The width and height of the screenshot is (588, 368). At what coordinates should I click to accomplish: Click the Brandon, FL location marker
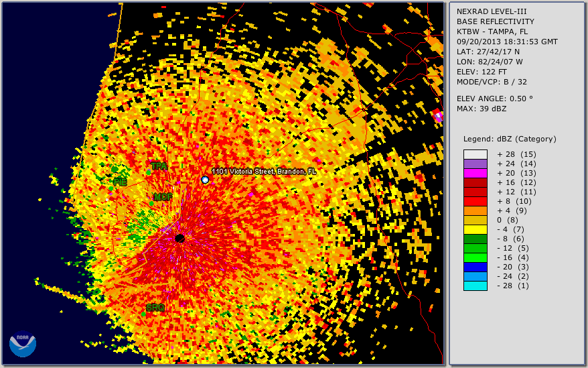205,180
